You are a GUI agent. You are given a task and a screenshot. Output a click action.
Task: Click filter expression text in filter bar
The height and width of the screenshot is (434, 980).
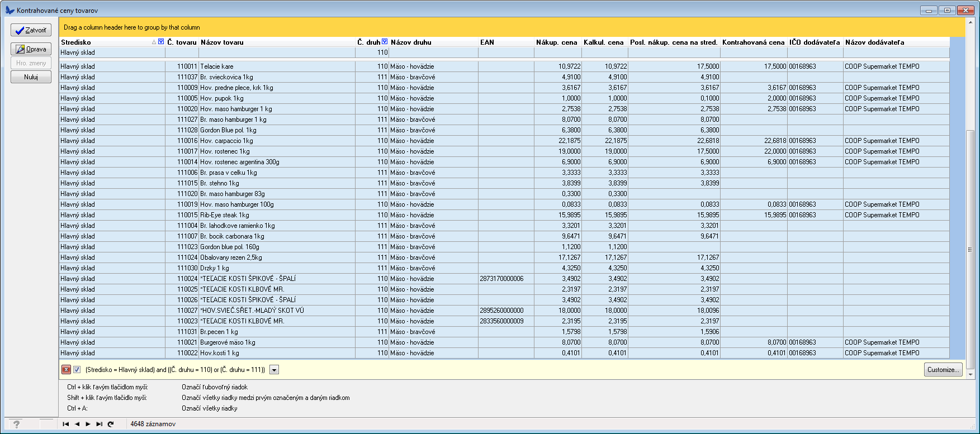click(x=175, y=370)
